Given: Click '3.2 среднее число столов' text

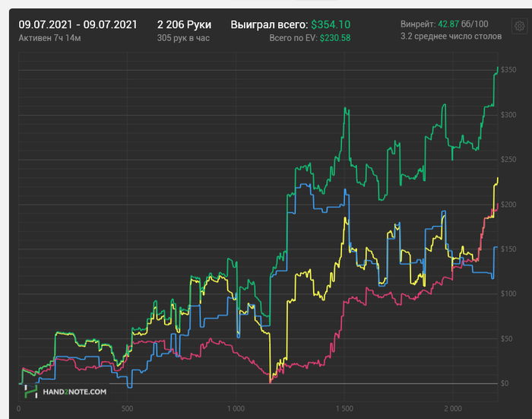Looking at the screenshot, I should coord(451,37).
